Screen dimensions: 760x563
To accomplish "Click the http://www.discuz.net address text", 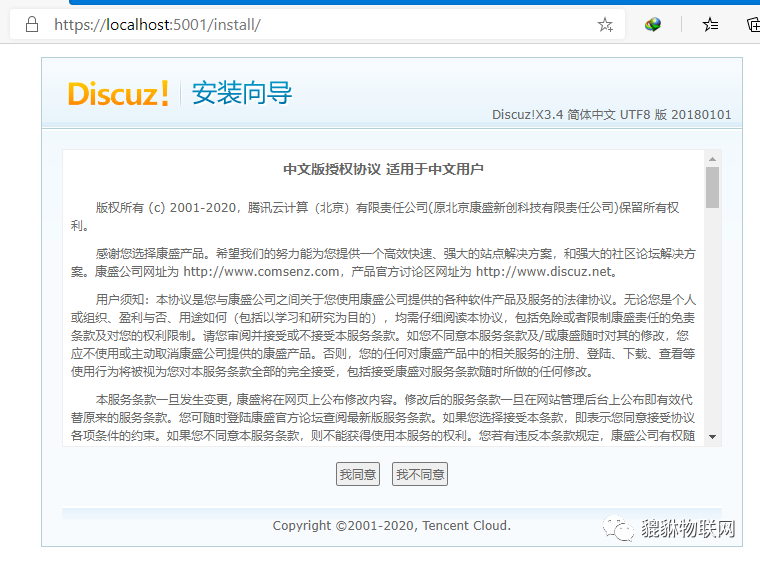I will 543,272.
